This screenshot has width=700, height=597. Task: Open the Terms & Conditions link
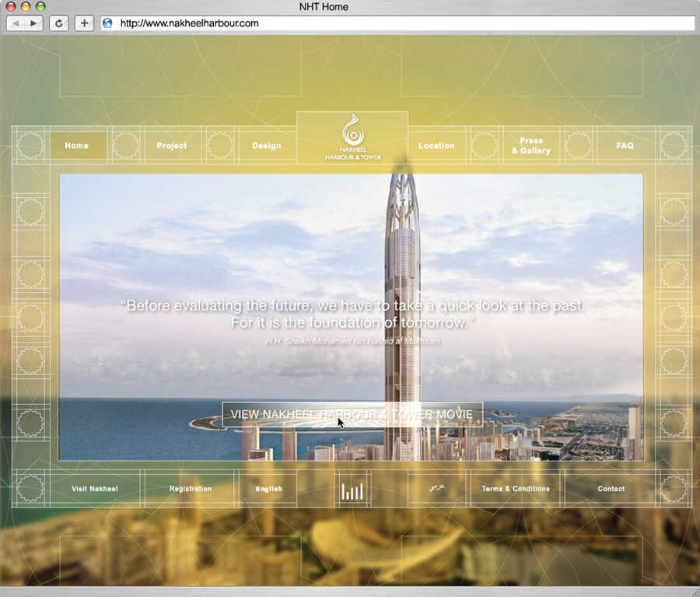tap(516, 489)
